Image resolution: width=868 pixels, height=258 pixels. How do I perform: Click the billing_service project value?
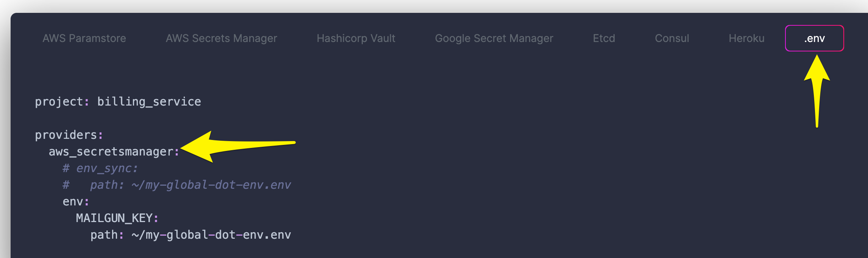[148, 101]
